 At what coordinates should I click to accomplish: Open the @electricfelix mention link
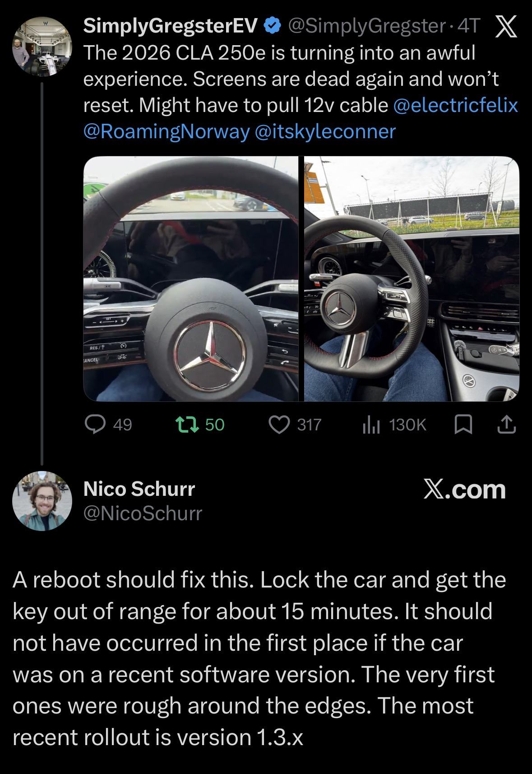point(456,105)
